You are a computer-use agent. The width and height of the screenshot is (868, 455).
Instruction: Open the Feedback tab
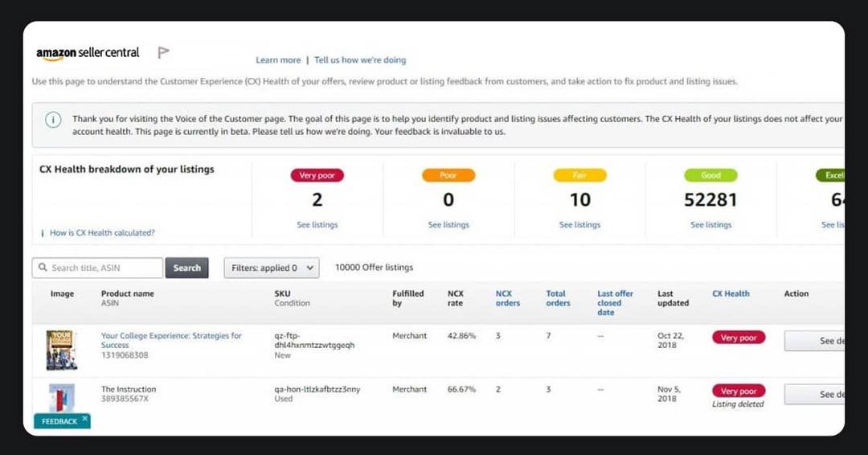pos(59,421)
